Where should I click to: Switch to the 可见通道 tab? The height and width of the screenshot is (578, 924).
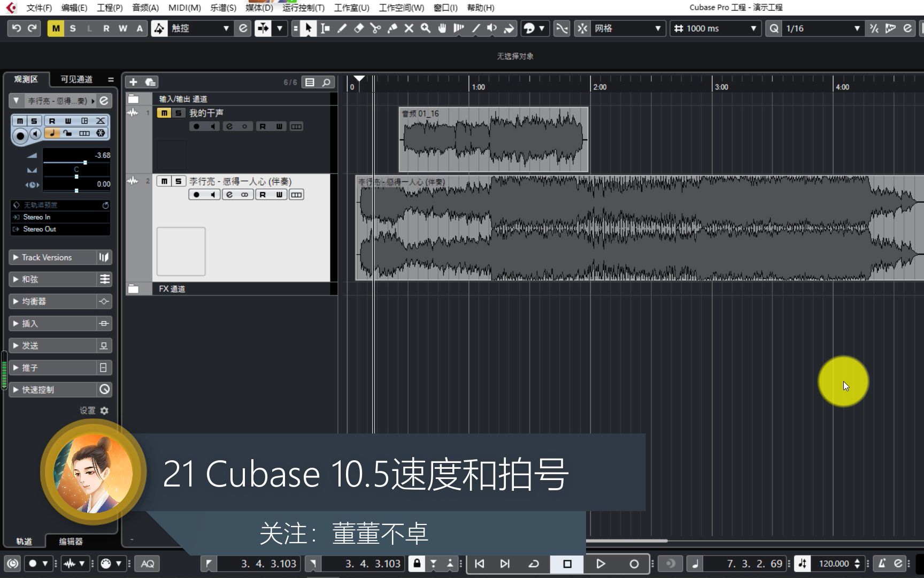(x=76, y=79)
